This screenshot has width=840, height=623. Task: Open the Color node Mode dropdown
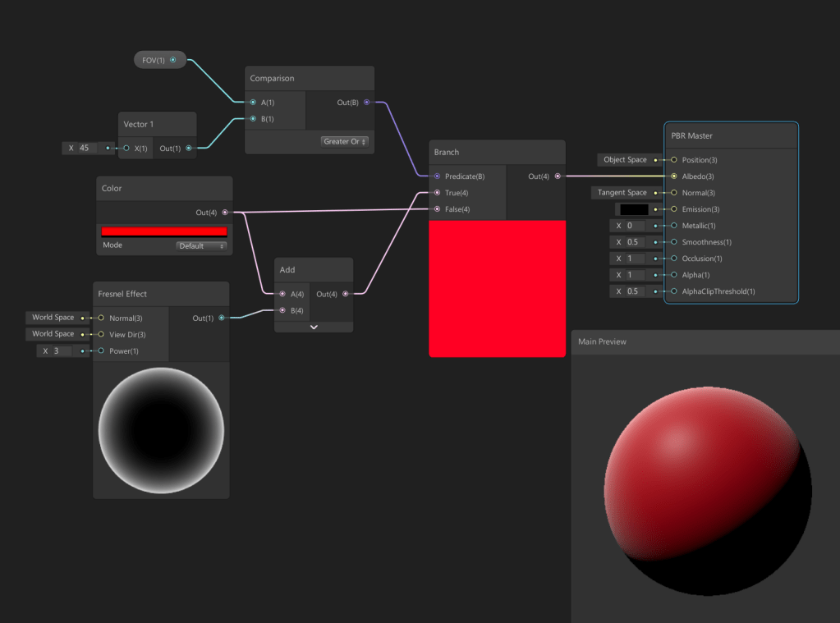click(201, 245)
